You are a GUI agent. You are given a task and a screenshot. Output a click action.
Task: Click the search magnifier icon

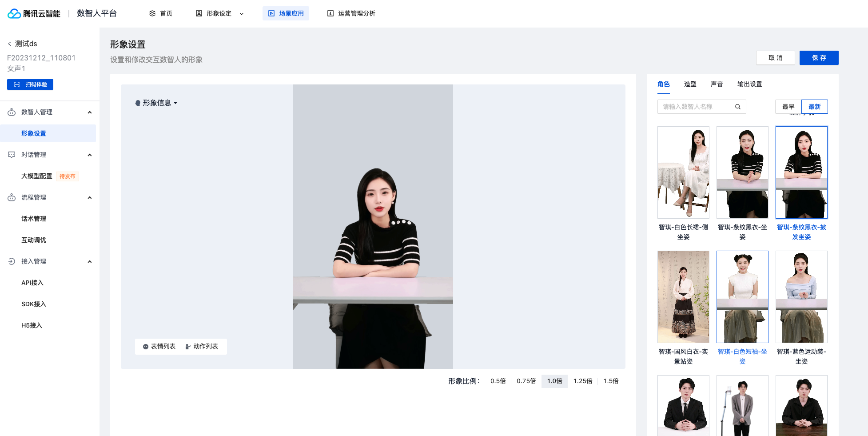pos(738,107)
